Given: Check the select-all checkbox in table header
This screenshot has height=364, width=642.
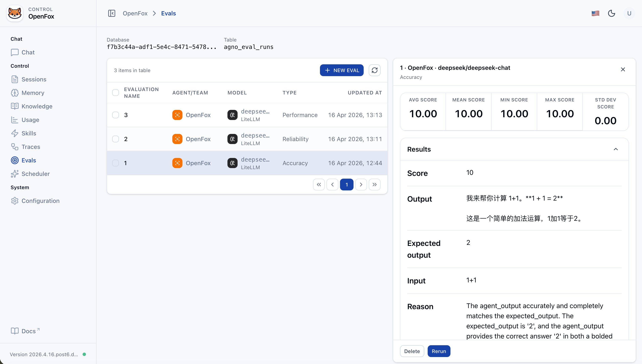Looking at the screenshot, I should click(116, 93).
